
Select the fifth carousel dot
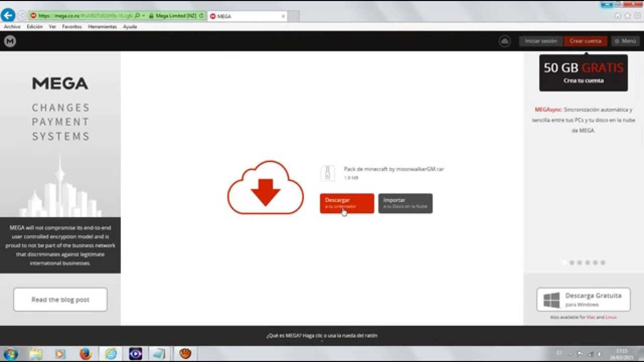595,262
